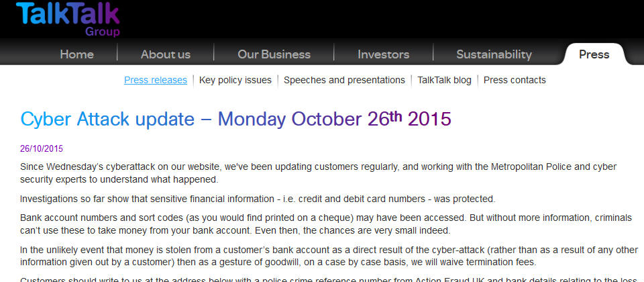Click the Cyber Attack update headline
The width and height of the screenshot is (644, 282).
pos(235,119)
